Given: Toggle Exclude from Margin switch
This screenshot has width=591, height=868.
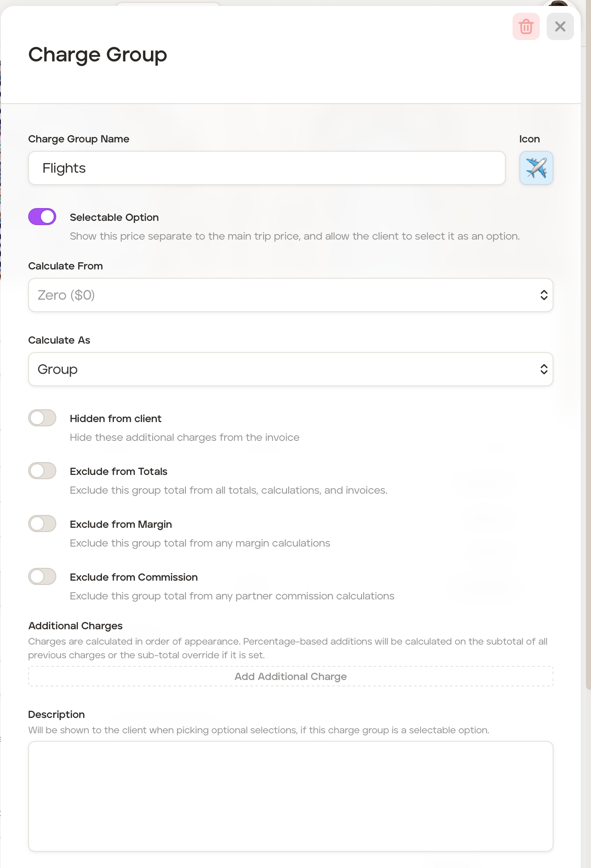Looking at the screenshot, I should (42, 524).
